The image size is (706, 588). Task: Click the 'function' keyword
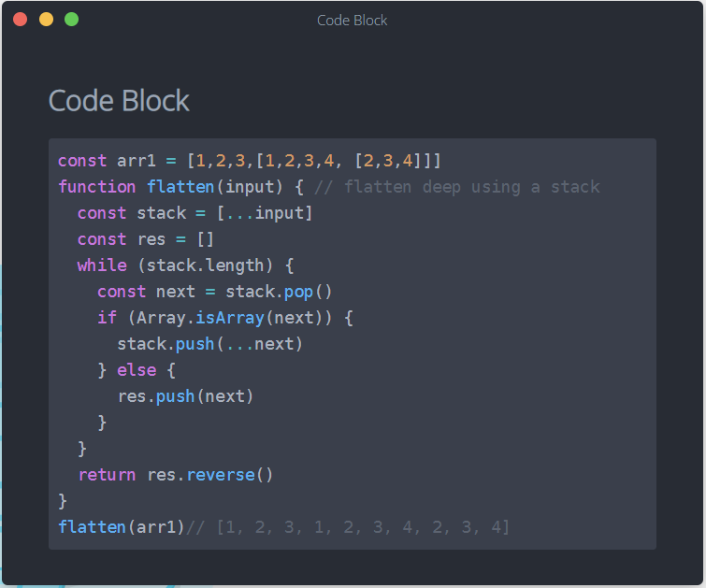click(97, 187)
